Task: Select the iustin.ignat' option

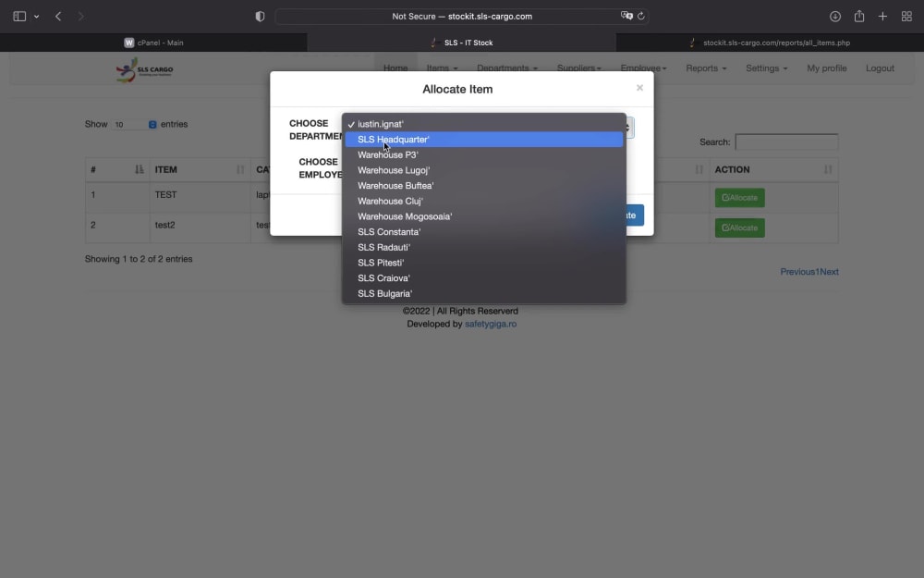Action: (484, 124)
